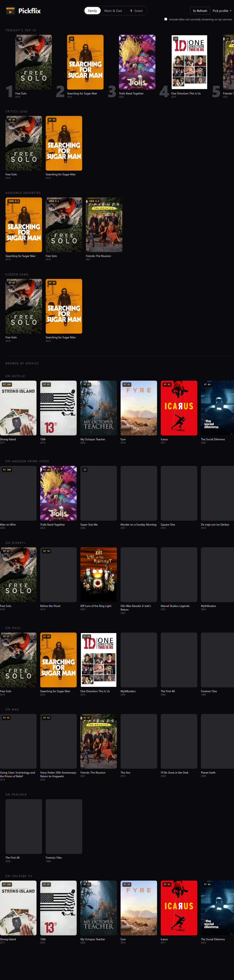Open 13th poster on YouTube TV row
Screen dimensions: 234x980
tap(58, 908)
